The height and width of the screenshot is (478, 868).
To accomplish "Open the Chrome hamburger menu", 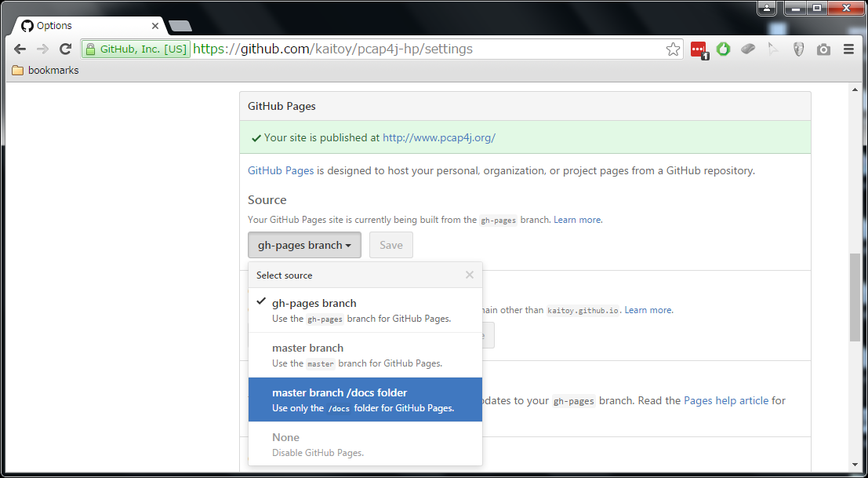I will tap(848, 49).
